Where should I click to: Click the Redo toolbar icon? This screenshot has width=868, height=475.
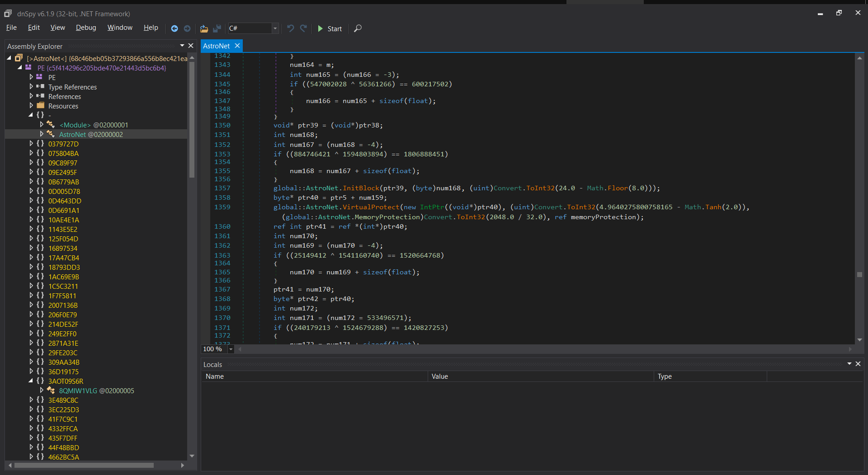(x=303, y=28)
